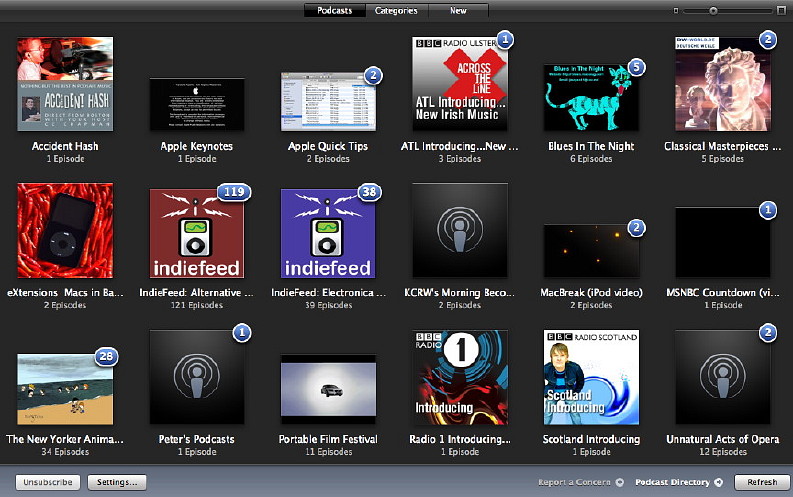Viewport: 793px width, 497px height.
Task: Click the 11 Episodes count text
Action: point(328,452)
